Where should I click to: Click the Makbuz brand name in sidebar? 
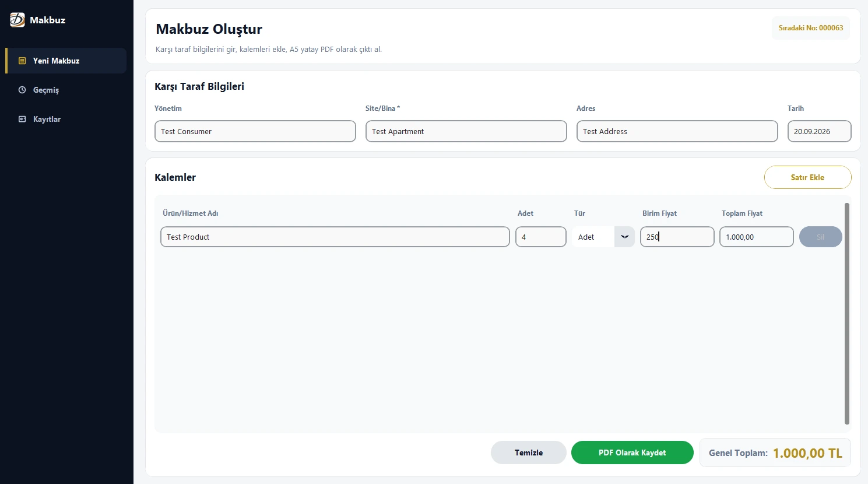[47, 20]
